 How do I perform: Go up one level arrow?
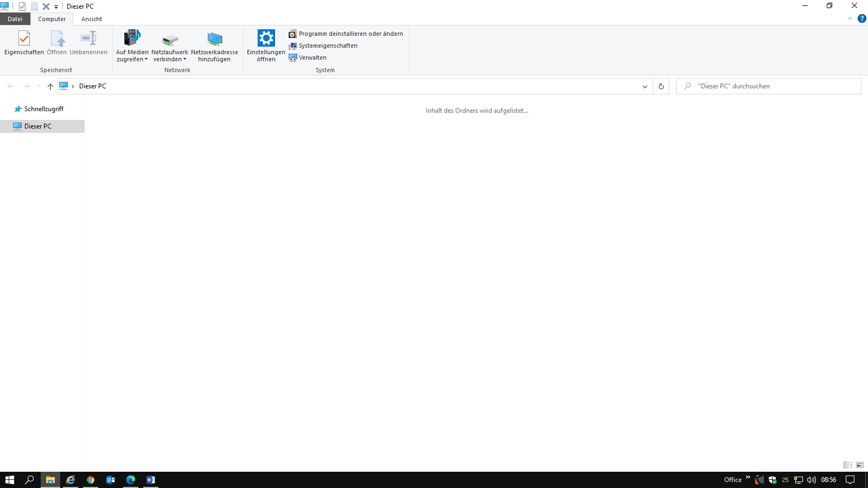pos(50,86)
